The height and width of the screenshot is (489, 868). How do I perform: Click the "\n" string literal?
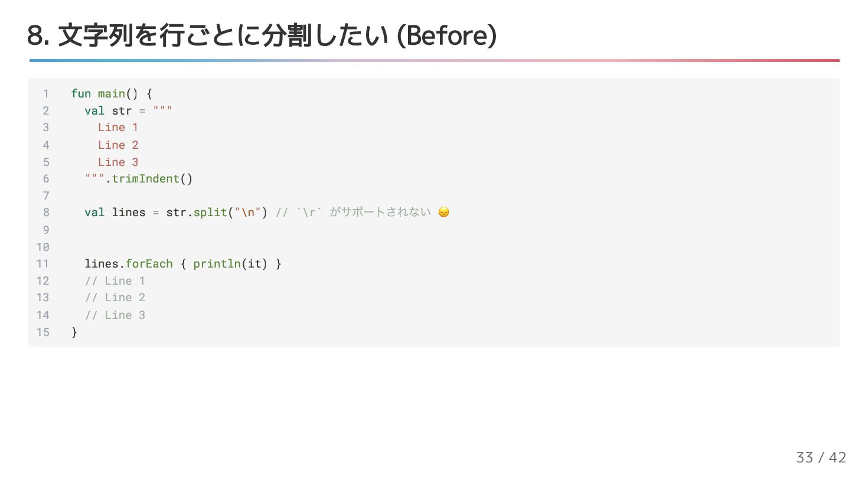point(247,212)
